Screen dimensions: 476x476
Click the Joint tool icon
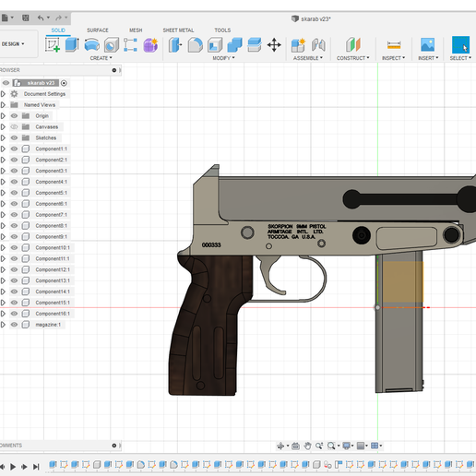(318, 45)
